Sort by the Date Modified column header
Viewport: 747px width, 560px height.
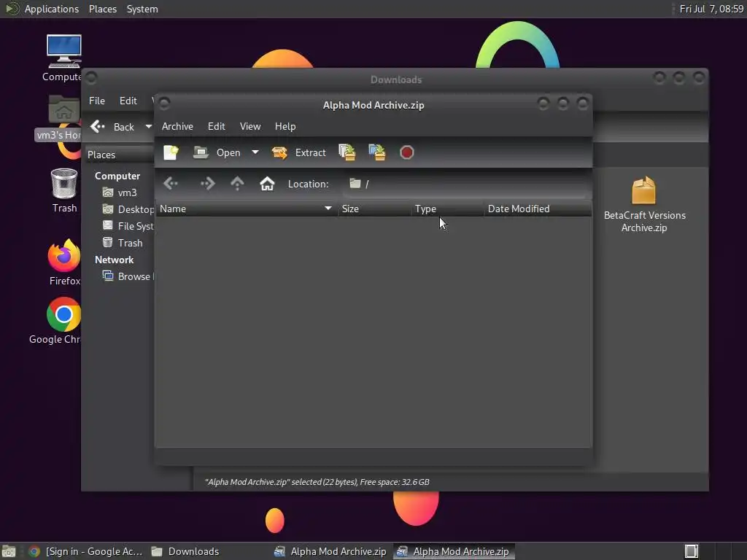(x=538, y=209)
